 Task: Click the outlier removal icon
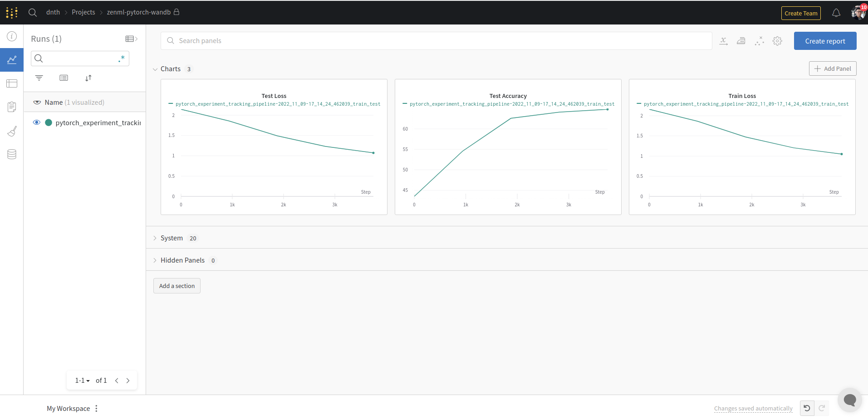(760, 41)
